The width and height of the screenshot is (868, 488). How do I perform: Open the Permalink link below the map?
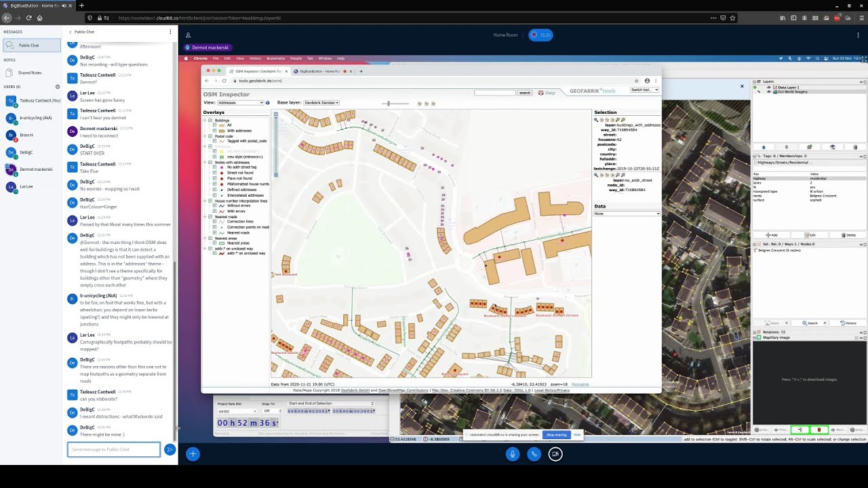click(x=580, y=384)
